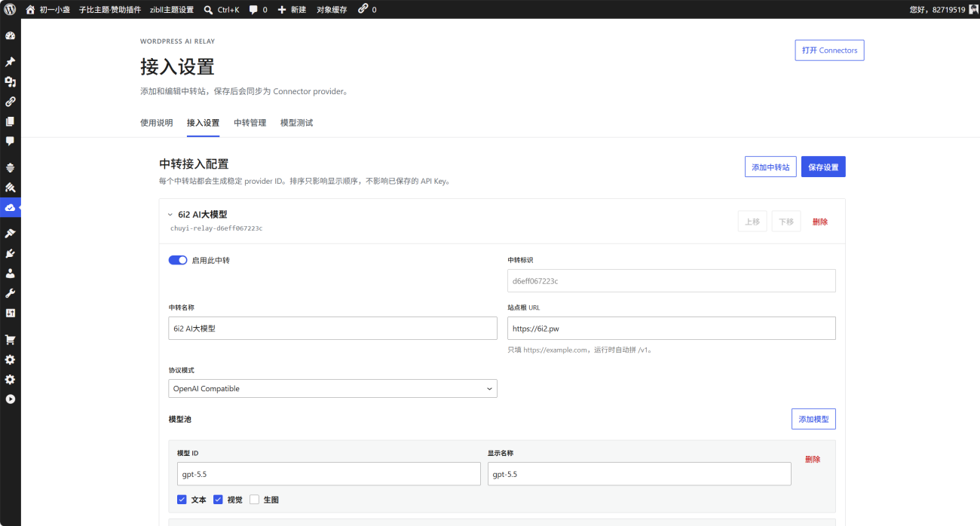The image size is (980, 526).
Task: Uncheck 视觉 checkbox for gpt-5.5
Action: (x=218, y=499)
